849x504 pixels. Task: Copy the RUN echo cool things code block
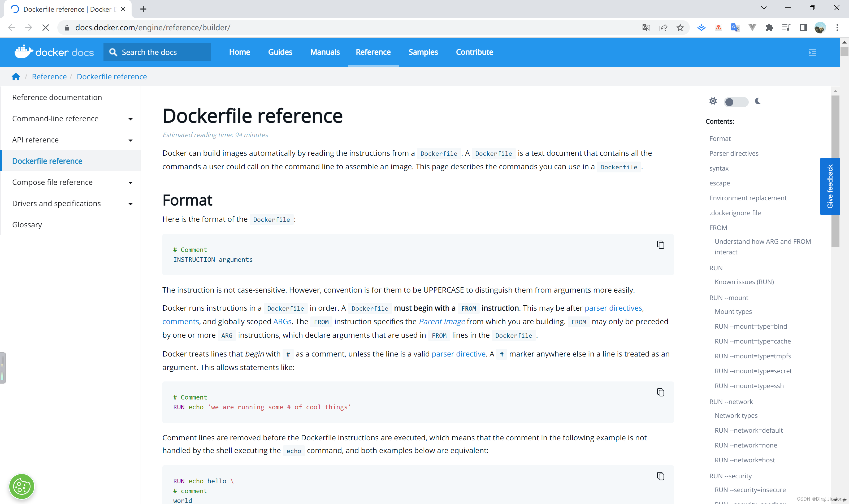coord(660,392)
